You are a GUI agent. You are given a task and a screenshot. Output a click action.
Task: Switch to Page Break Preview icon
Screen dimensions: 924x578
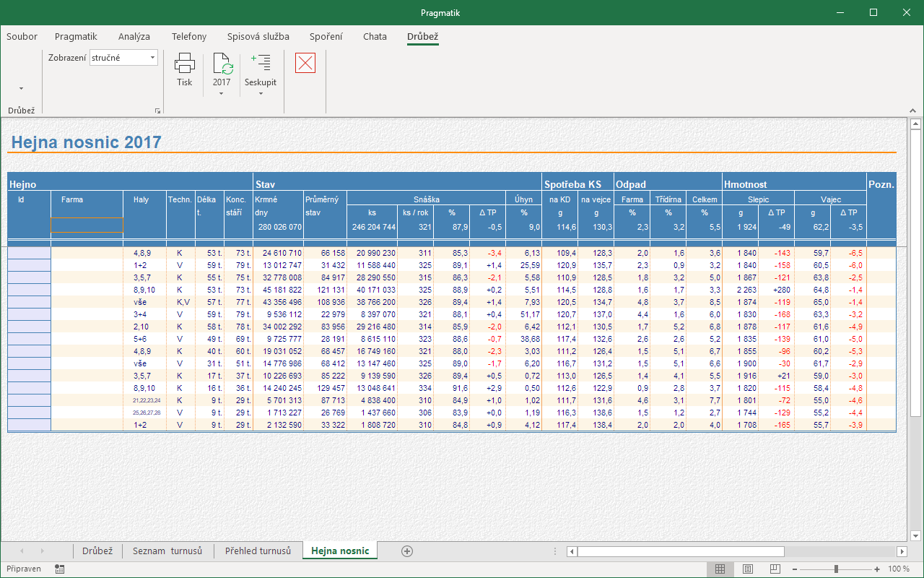[776, 569]
